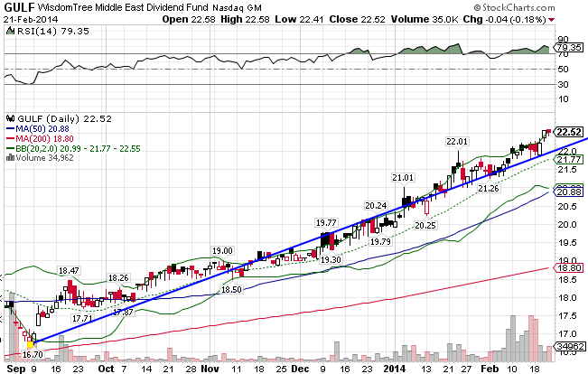The image size is (588, 374).
Task: Click the Chg -0.04 (-0.18%) text
Action: pyautogui.click(x=504, y=19)
